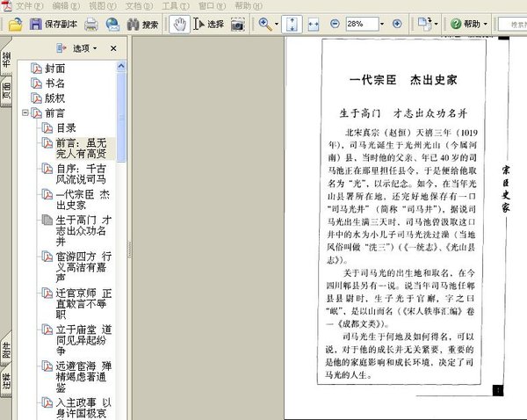Image resolution: width=527 pixels, height=420 pixels.
Task: Click the Fit Page height icon
Action: [292, 24]
